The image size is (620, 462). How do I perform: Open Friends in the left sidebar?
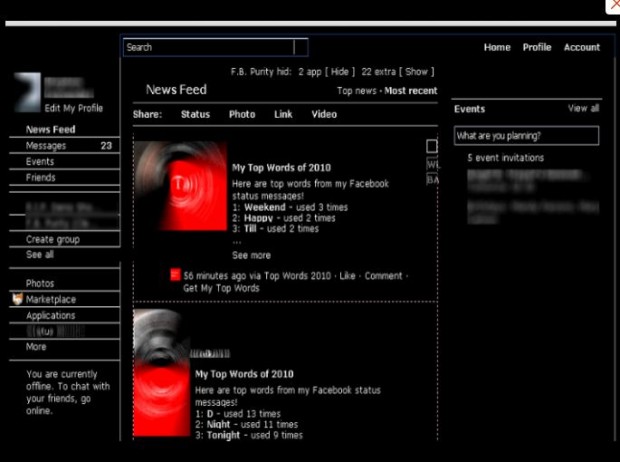pyautogui.click(x=41, y=178)
